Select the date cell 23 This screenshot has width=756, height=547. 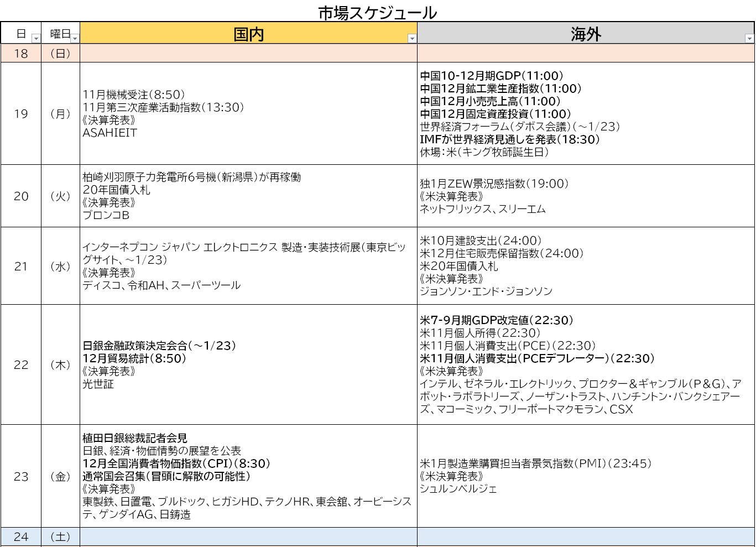pos(21,476)
